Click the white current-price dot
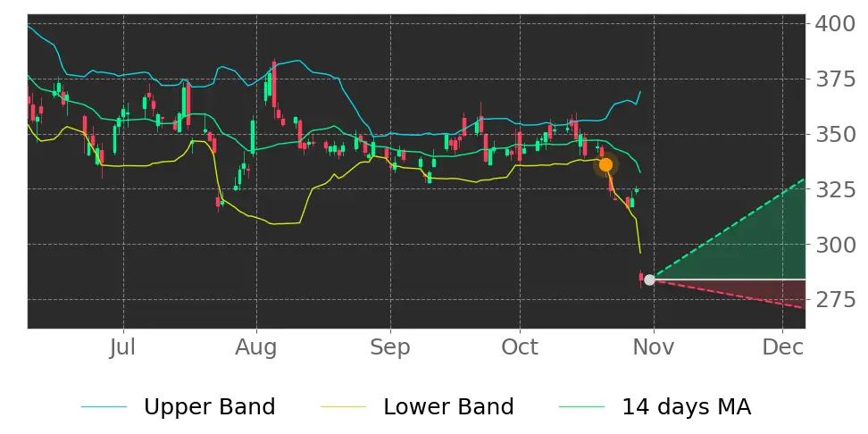This screenshot has height=434, width=868. (x=649, y=280)
